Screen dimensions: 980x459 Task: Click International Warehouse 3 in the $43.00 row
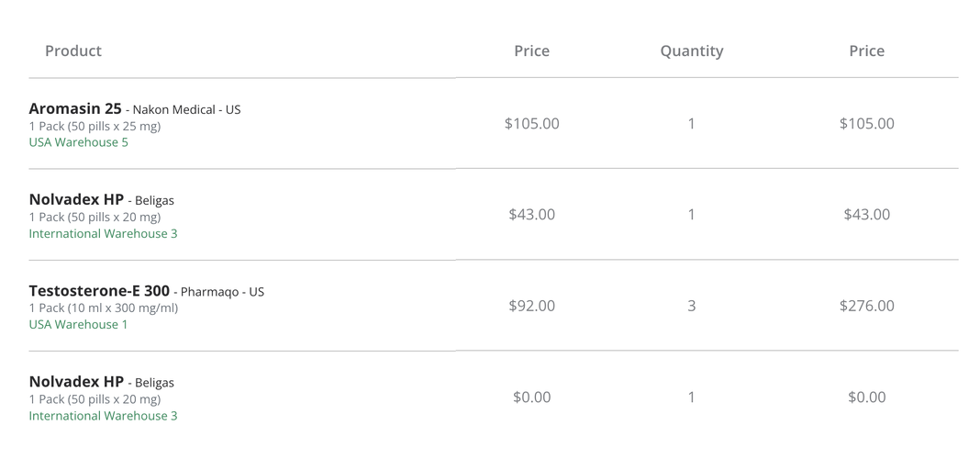[x=103, y=233]
